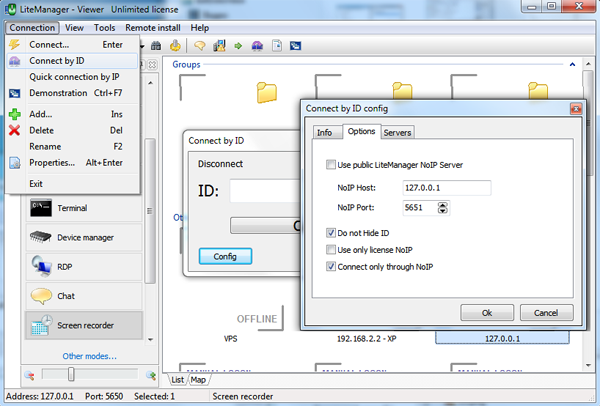Open the View menu
The width and height of the screenshot is (600, 406).
(74, 28)
